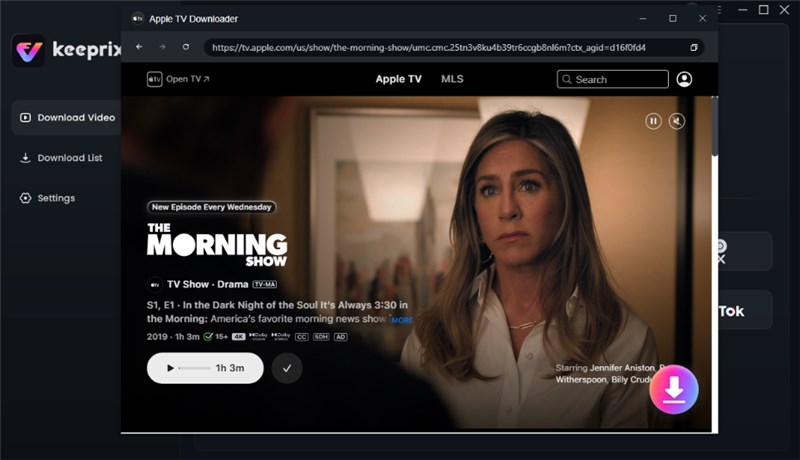Play episode with the 1h 3m button
This screenshot has height=460, width=800.
coord(205,368)
